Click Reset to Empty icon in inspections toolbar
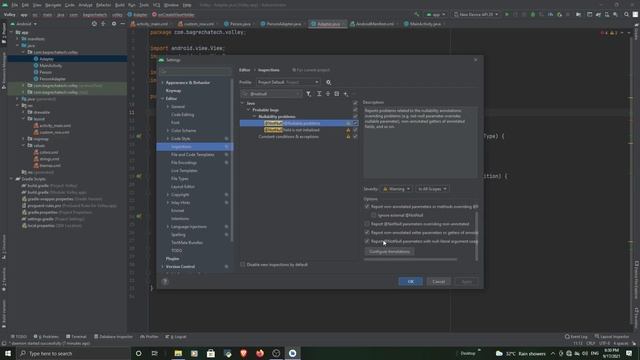 [337, 94]
